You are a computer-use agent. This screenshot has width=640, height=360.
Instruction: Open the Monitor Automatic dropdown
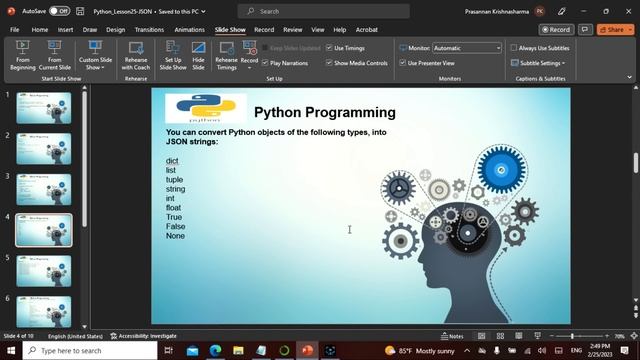point(467,48)
